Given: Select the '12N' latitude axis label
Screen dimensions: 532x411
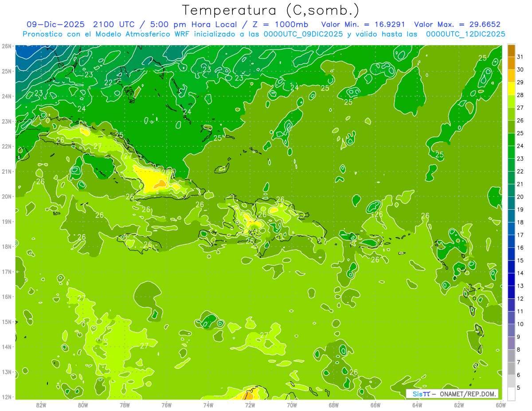Looking at the screenshot, I should [x=6, y=397].
